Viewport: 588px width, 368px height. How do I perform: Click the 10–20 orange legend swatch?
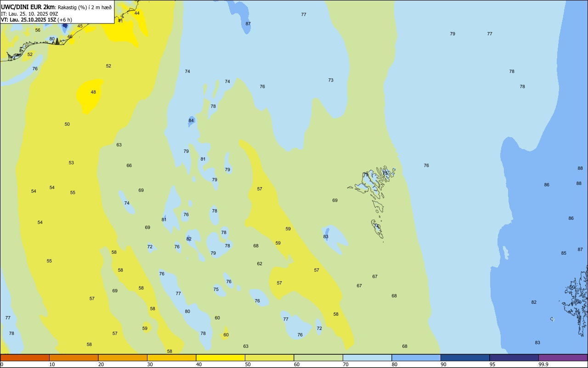(73, 357)
